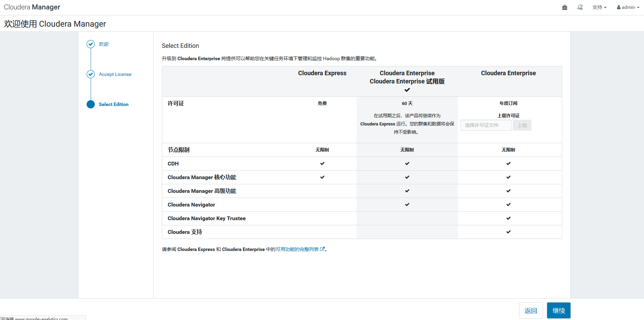The width and height of the screenshot is (644, 320).
Task: Click the Cloudera Manager 核心功能 row label
Action: tap(202, 177)
